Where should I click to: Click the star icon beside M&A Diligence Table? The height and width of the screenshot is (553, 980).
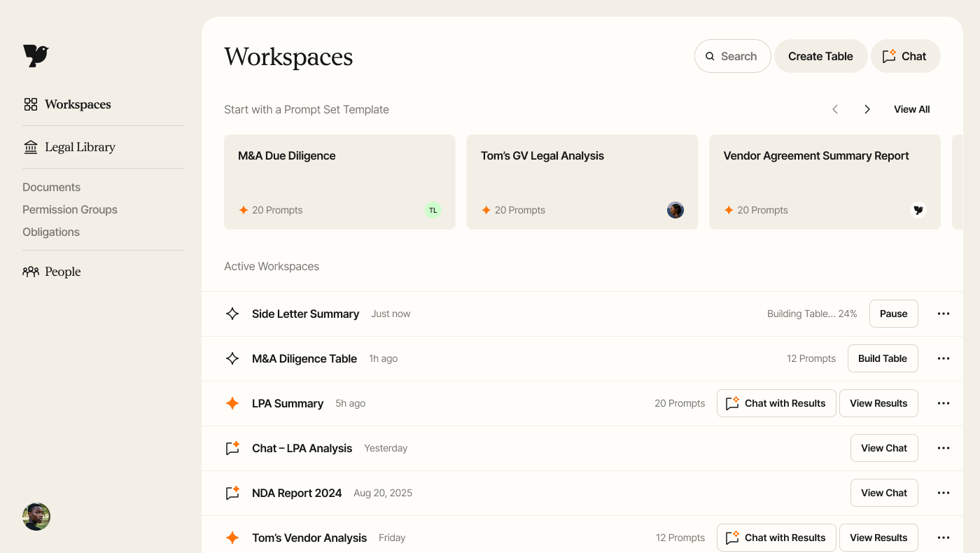232,358
